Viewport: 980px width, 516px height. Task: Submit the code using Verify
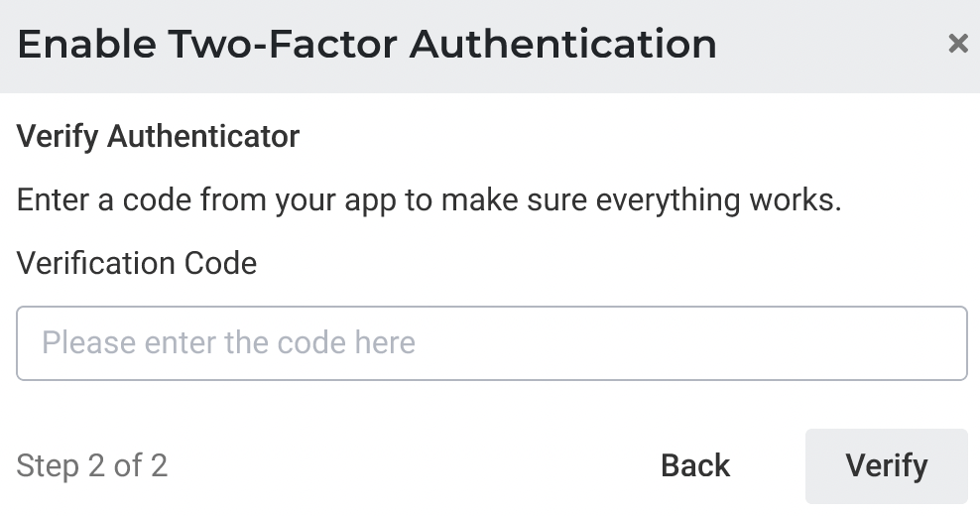click(886, 465)
